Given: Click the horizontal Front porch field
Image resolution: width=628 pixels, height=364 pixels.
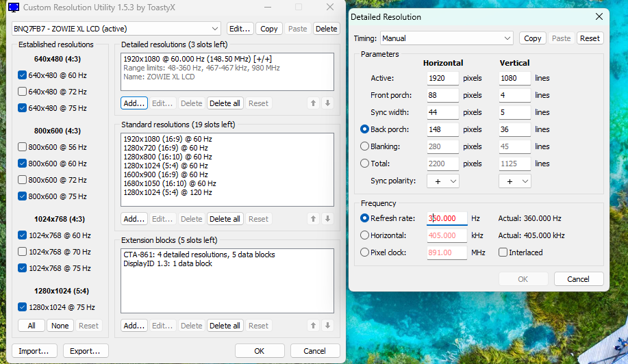Looking at the screenshot, I should pos(442,95).
